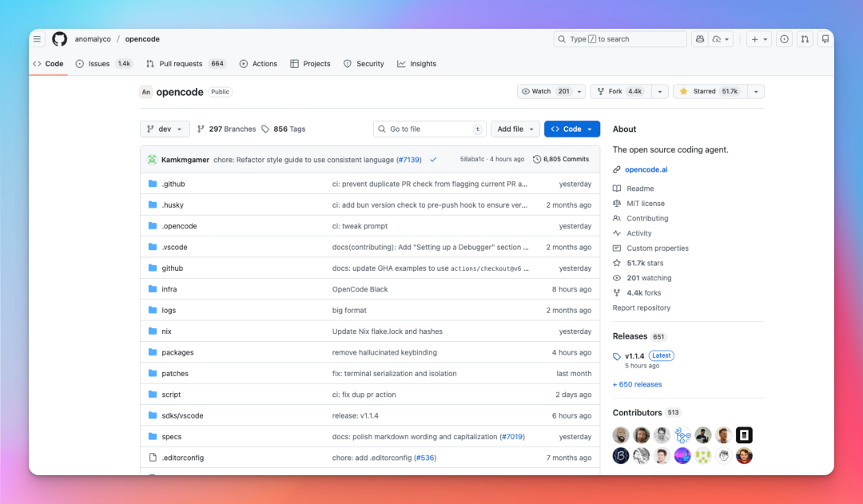Expand the Add file dropdown

coord(515,129)
